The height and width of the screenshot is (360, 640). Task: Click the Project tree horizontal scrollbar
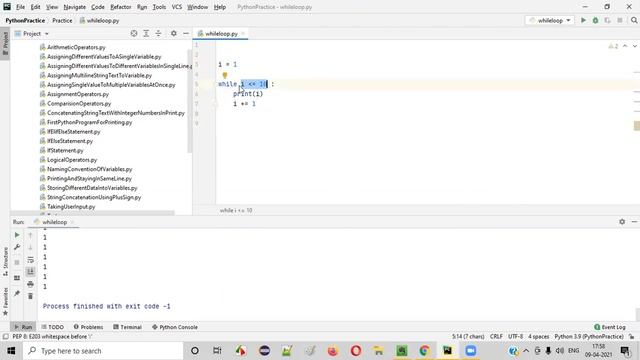coord(93,213)
